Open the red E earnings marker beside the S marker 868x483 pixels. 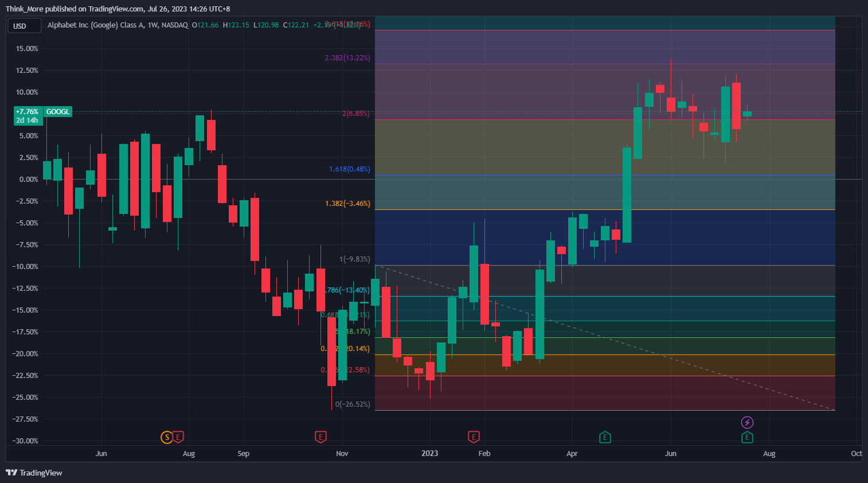pos(178,438)
